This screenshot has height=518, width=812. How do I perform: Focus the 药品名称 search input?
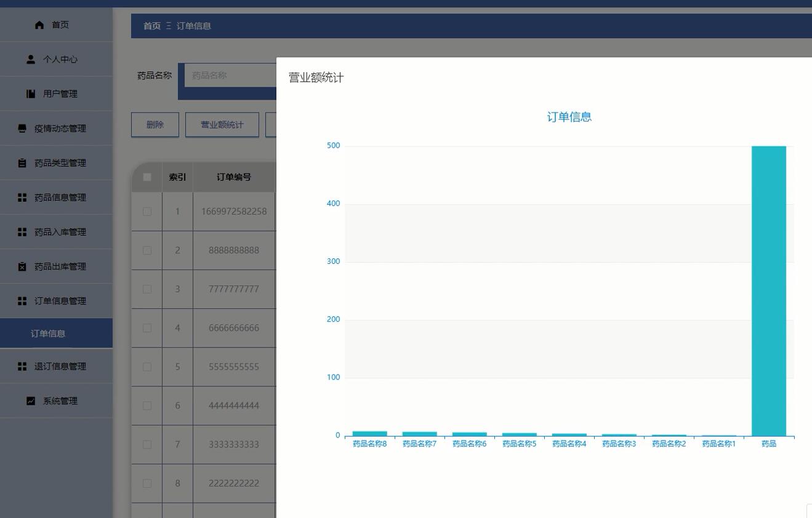click(x=230, y=75)
